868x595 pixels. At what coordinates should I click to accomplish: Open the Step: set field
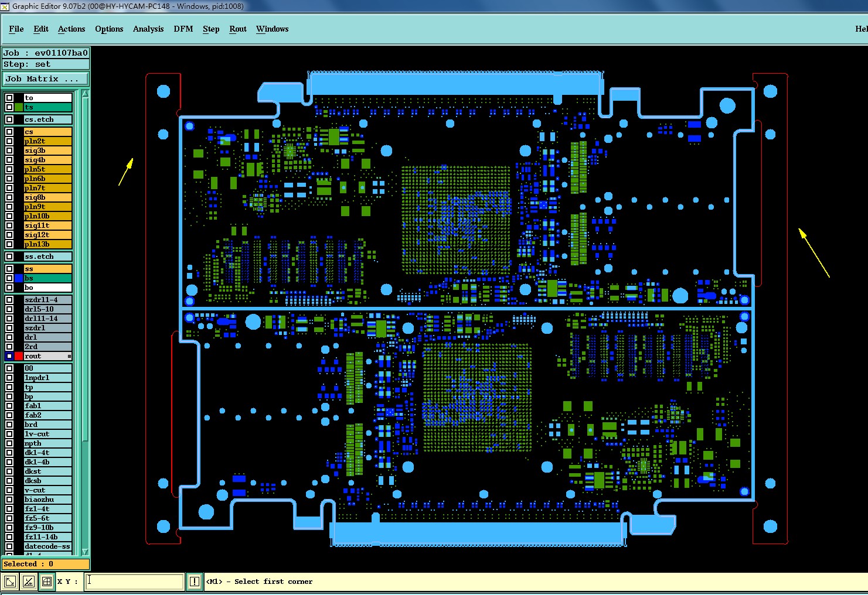click(46, 64)
